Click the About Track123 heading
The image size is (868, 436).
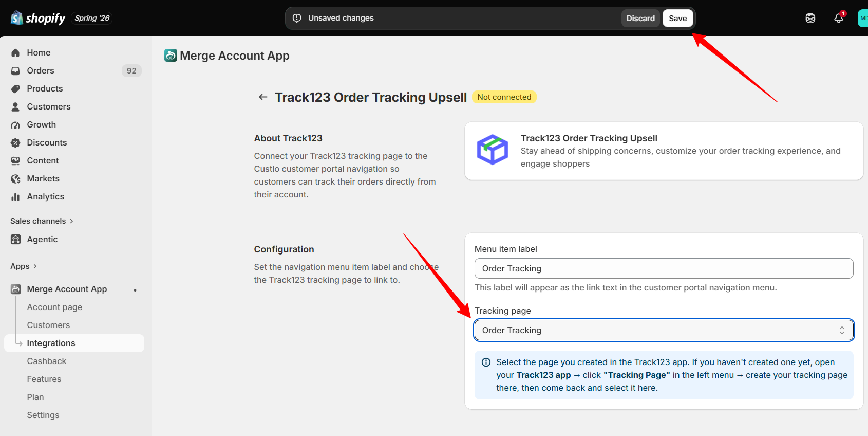click(288, 138)
